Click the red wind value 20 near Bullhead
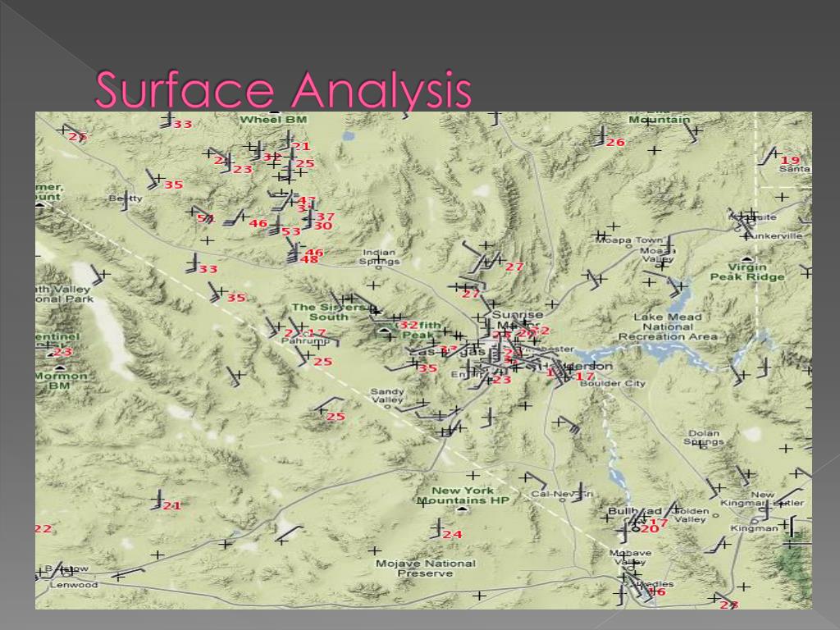This screenshot has height=630, width=840. [650, 529]
